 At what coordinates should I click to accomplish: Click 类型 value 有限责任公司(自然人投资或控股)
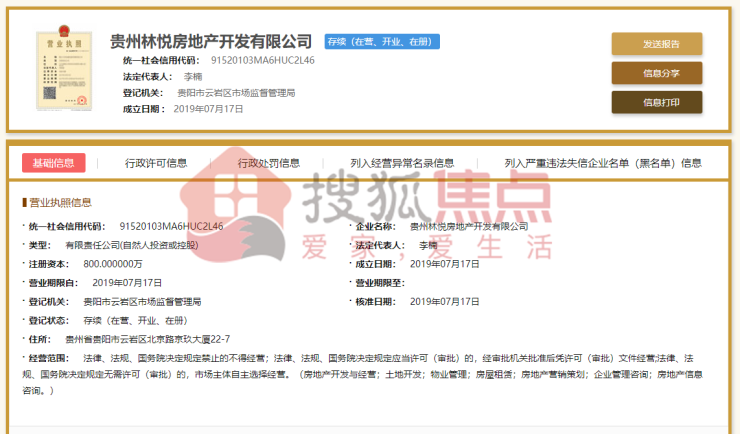click(132, 245)
